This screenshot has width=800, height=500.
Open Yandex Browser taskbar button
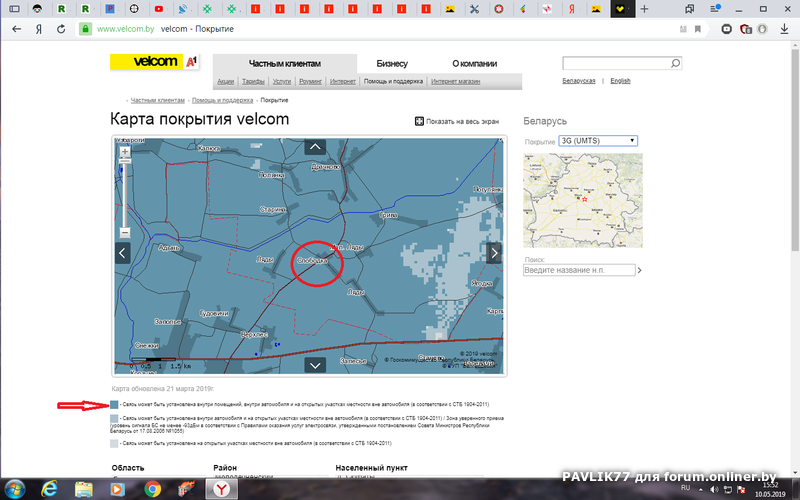click(x=221, y=489)
